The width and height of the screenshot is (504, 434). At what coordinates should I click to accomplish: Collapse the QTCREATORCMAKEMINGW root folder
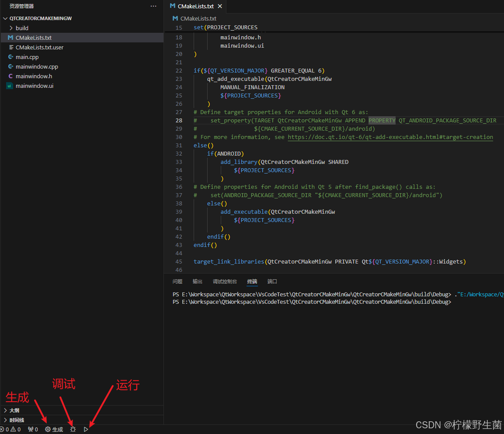pos(40,18)
